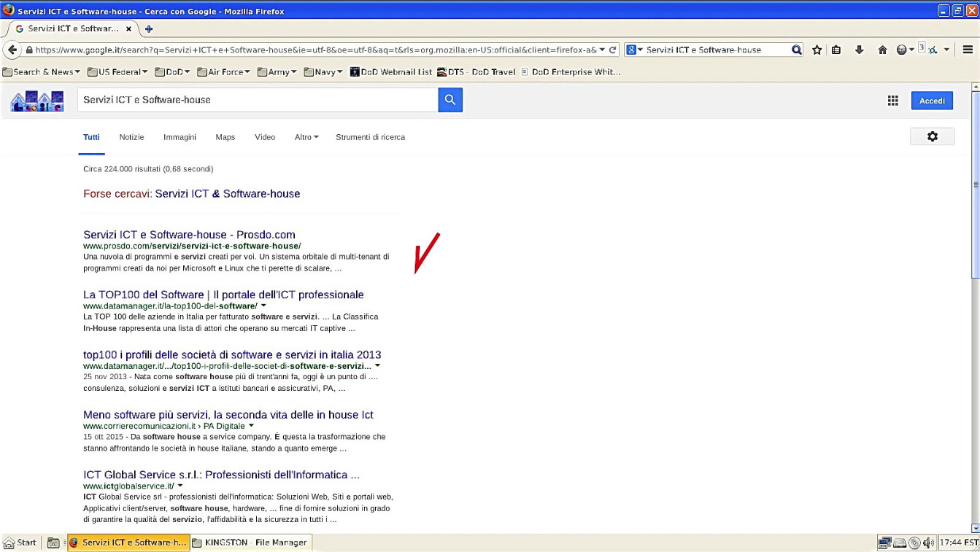The image size is (980, 552).
Task: Click the optical disc tray icon
Action: [914, 543]
